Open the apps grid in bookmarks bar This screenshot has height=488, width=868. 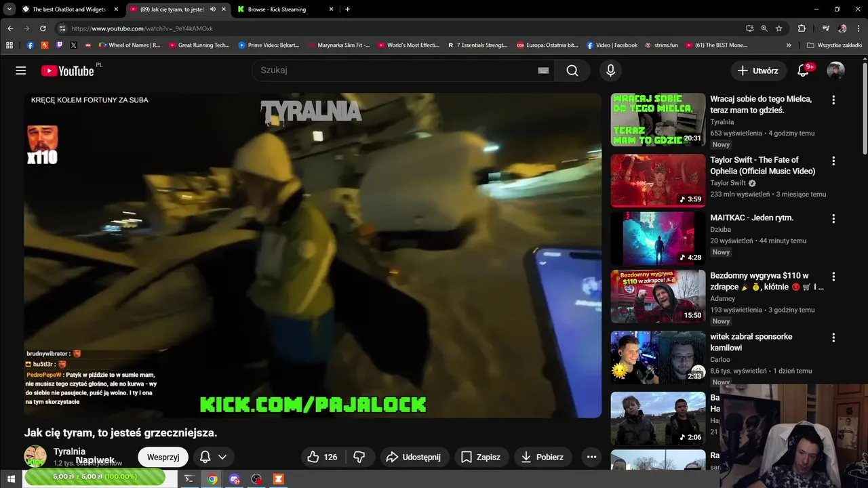9,45
